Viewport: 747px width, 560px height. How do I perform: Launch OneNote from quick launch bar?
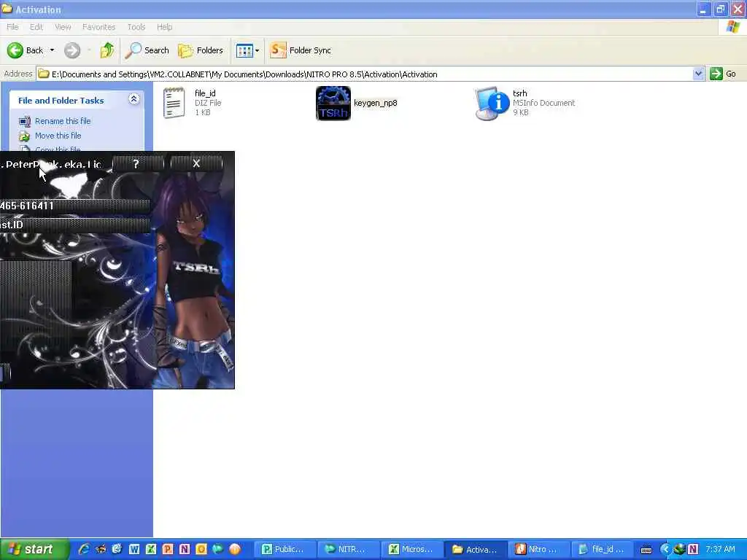pyautogui.click(x=185, y=549)
